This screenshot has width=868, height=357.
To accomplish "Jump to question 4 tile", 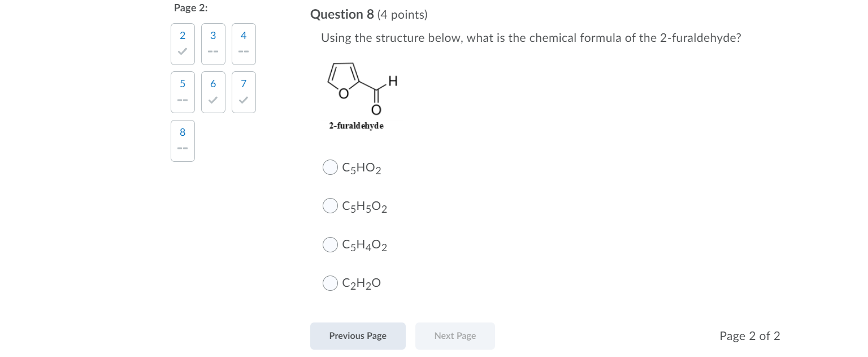I will coord(243,44).
